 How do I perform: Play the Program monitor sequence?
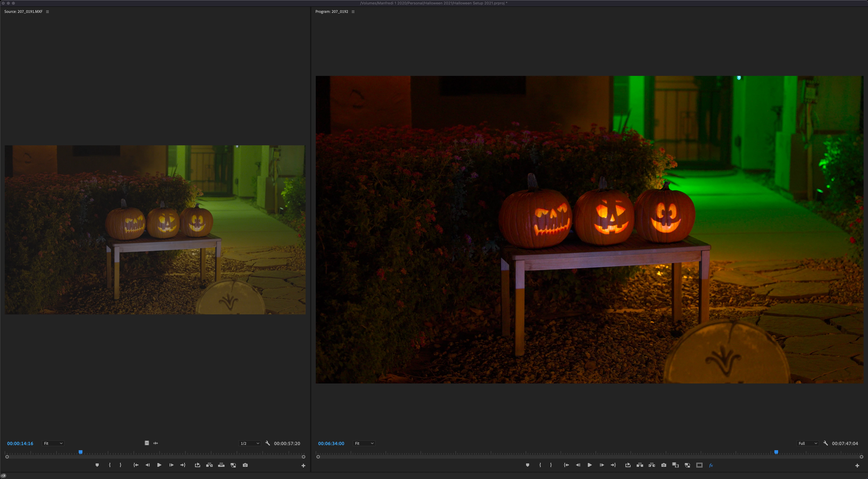tap(589, 465)
